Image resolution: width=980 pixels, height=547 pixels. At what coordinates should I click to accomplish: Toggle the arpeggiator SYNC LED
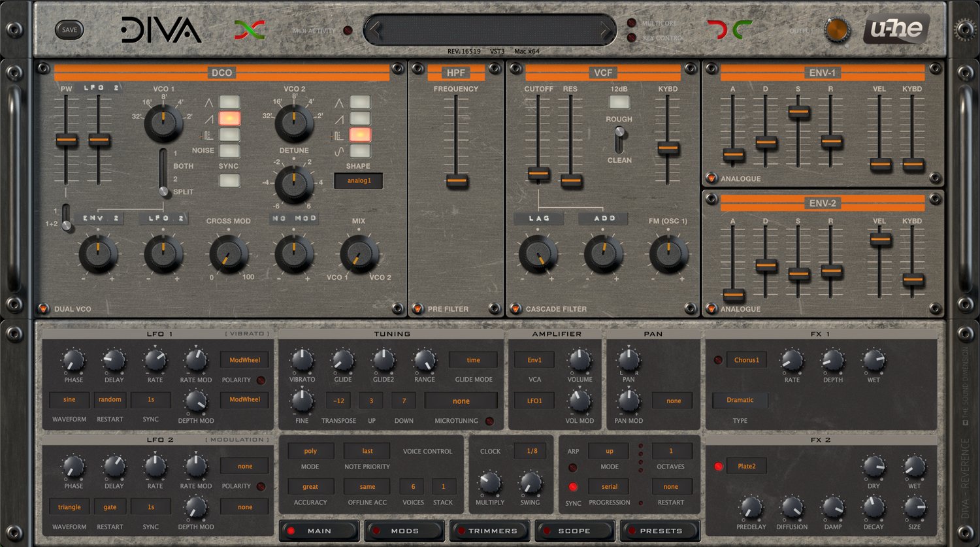[x=573, y=487]
